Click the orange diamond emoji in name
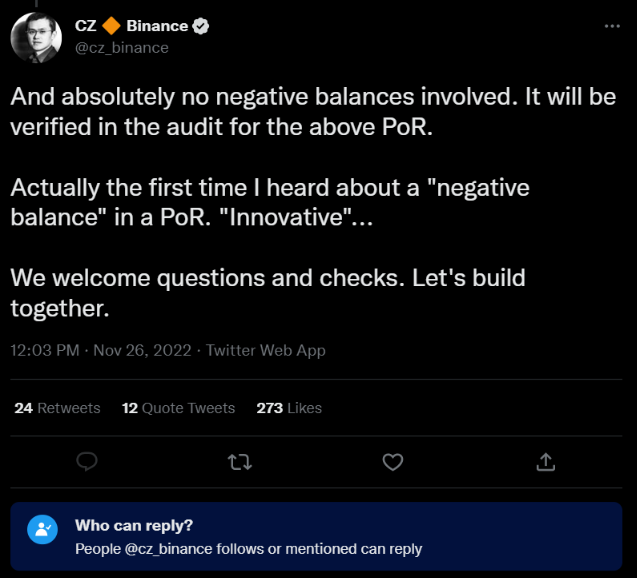The height and width of the screenshot is (578, 637). (112, 27)
